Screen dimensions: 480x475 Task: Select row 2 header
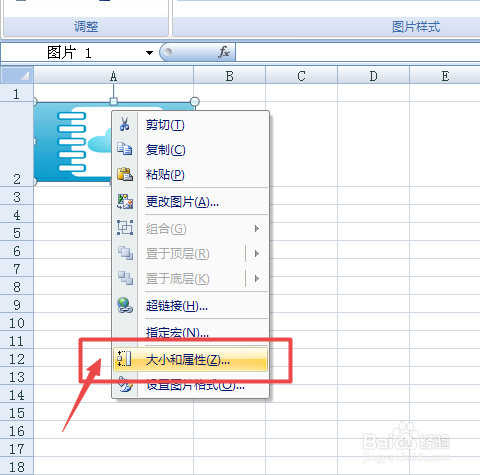[x=16, y=144]
